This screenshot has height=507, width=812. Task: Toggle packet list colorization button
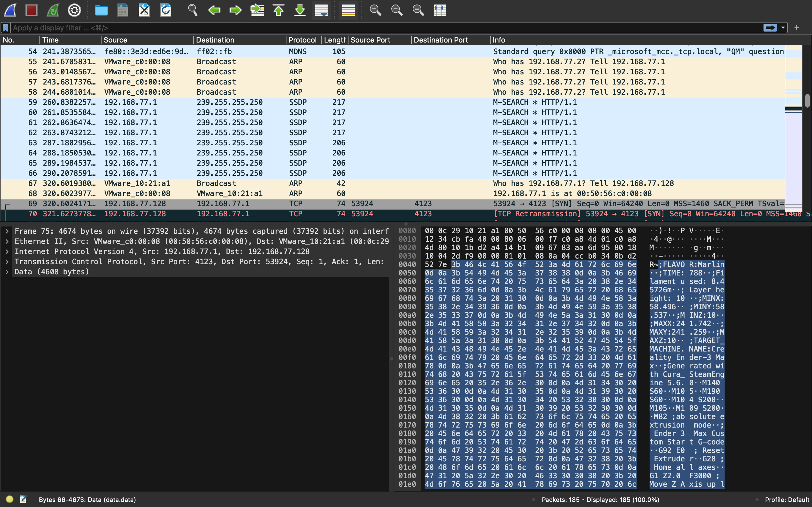click(348, 10)
